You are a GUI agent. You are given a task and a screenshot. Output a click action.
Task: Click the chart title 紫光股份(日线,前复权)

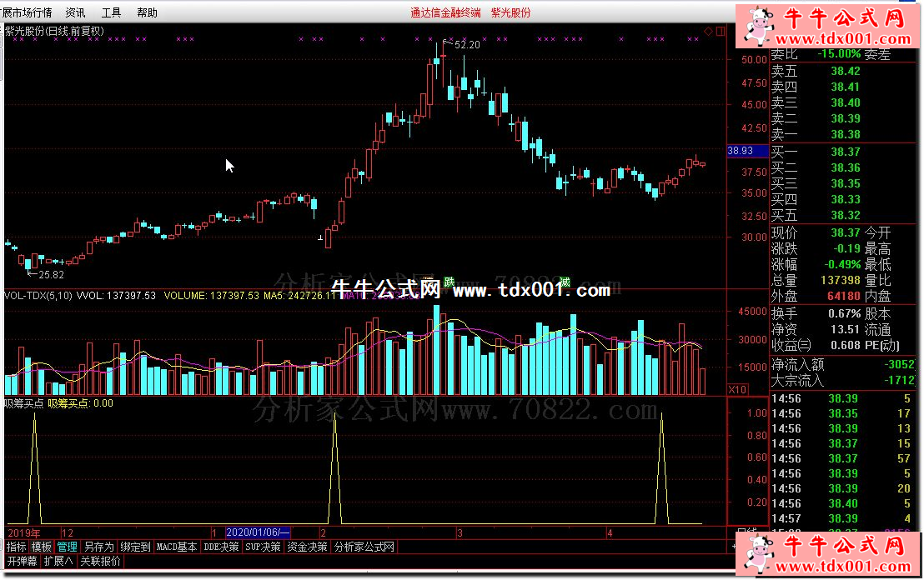click(x=54, y=31)
